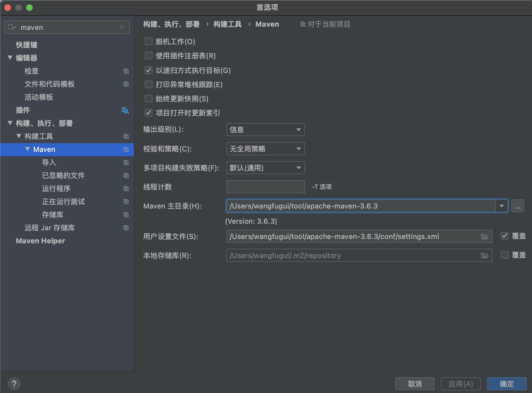Image resolution: width=532 pixels, height=393 pixels.
Task: Open the help question mark button
Action: click(x=14, y=384)
